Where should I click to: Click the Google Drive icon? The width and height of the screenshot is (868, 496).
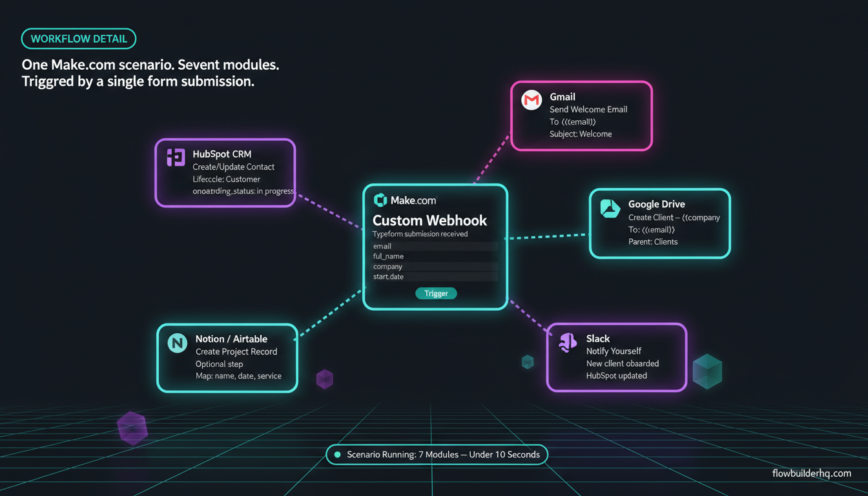pos(610,208)
